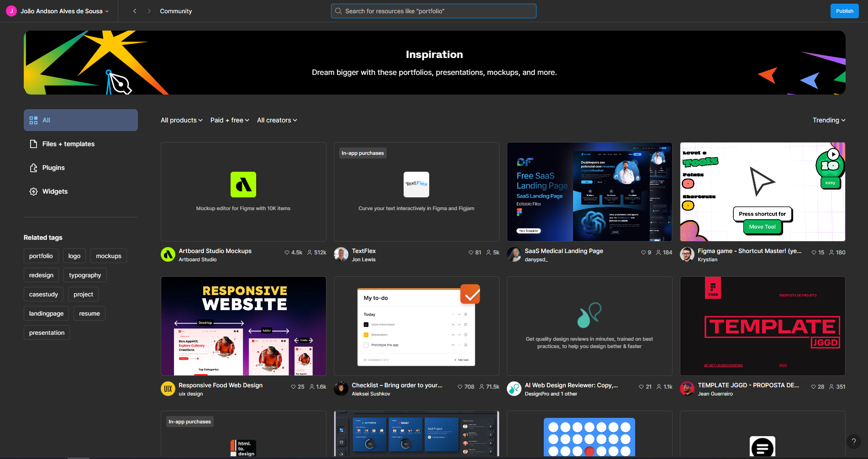
Task: Click the DesignPro teal avatar
Action: point(514,389)
